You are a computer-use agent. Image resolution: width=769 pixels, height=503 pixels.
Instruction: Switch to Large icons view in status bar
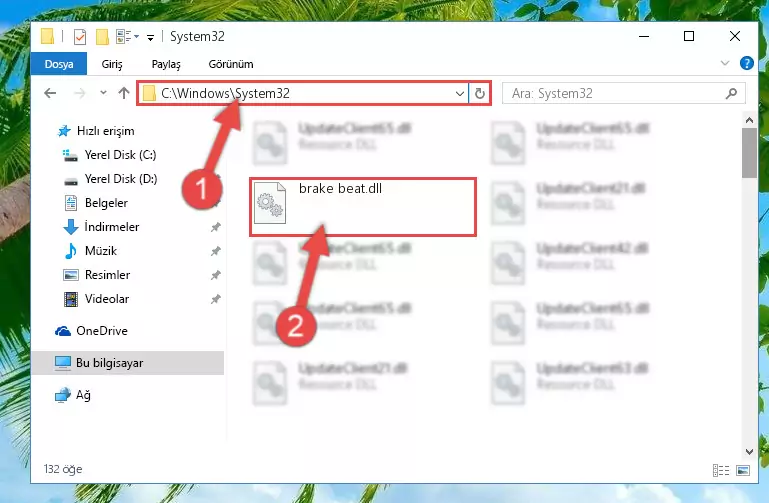pyautogui.click(x=743, y=471)
